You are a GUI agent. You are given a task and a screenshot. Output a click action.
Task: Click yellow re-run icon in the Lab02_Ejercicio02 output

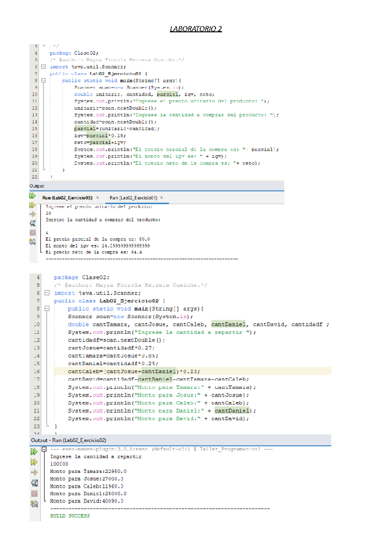34,462
